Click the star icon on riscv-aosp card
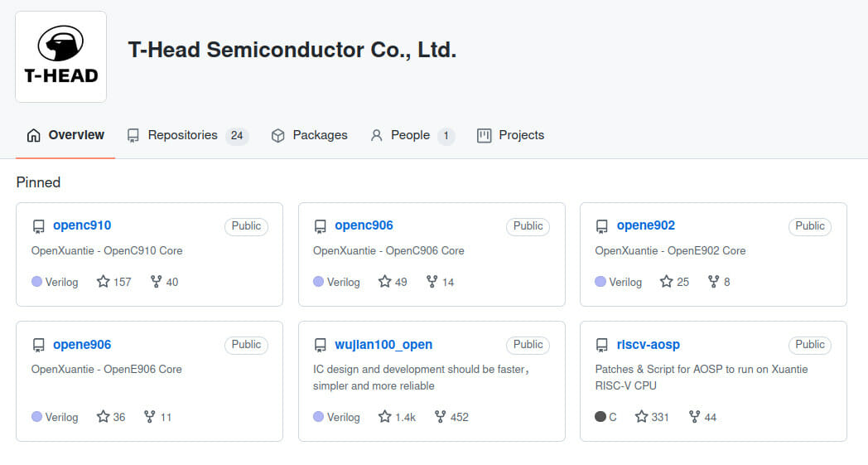 pyautogui.click(x=641, y=417)
